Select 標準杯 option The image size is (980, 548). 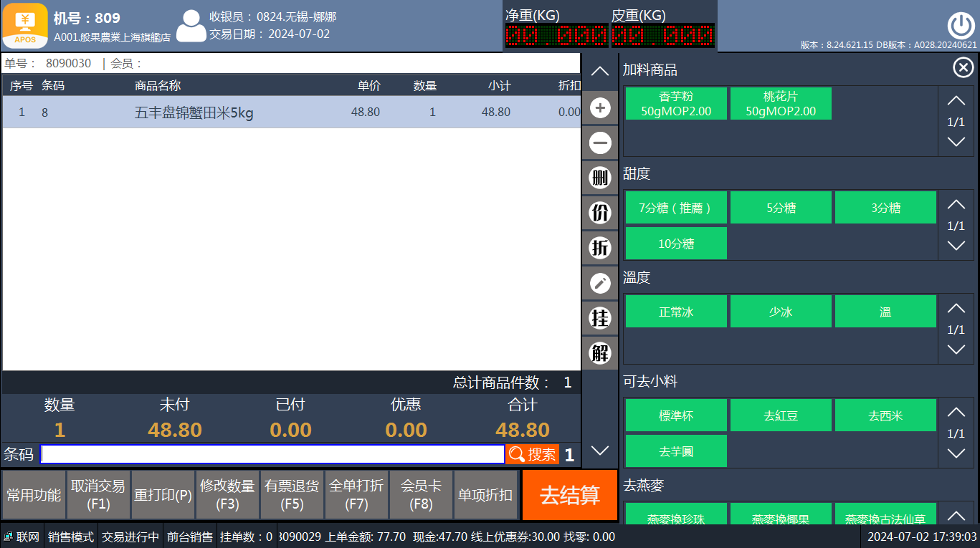(x=676, y=415)
